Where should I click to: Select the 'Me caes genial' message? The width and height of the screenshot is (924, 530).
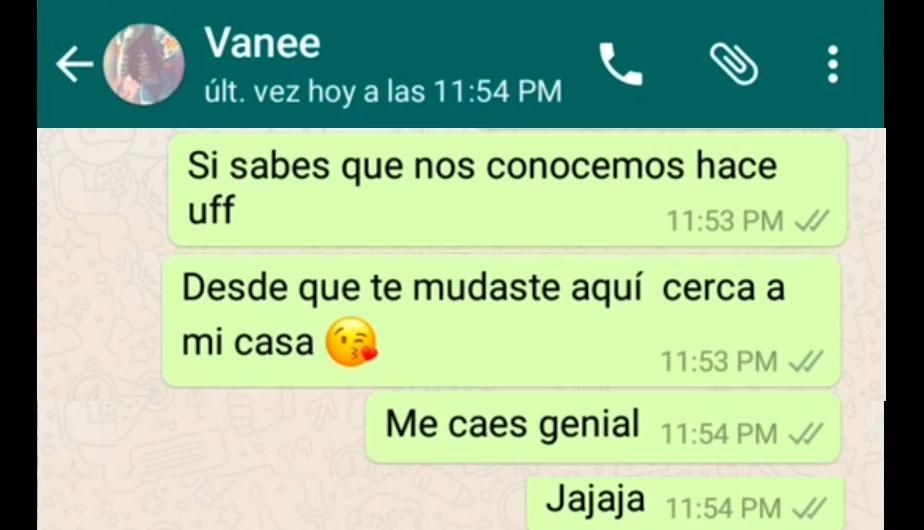pos(603,428)
